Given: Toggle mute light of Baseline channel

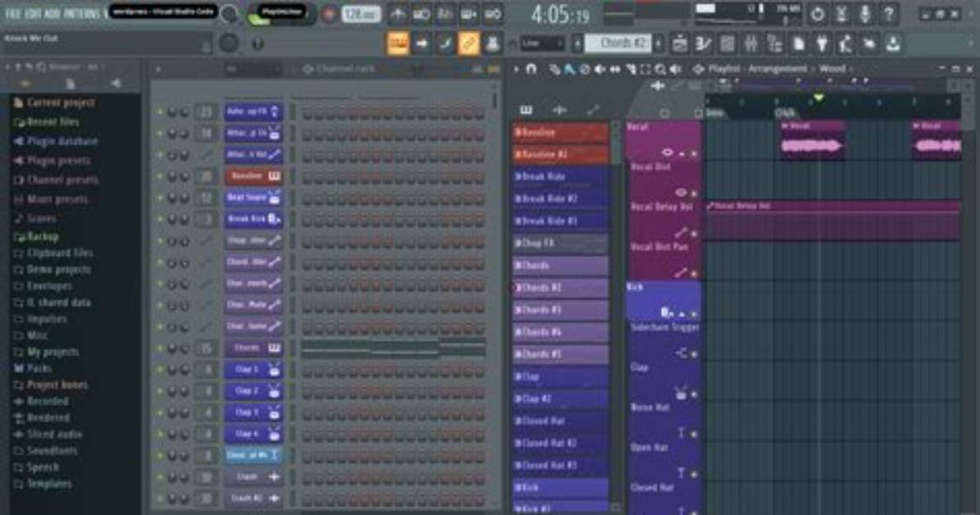Looking at the screenshot, I should [x=160, y=177].
